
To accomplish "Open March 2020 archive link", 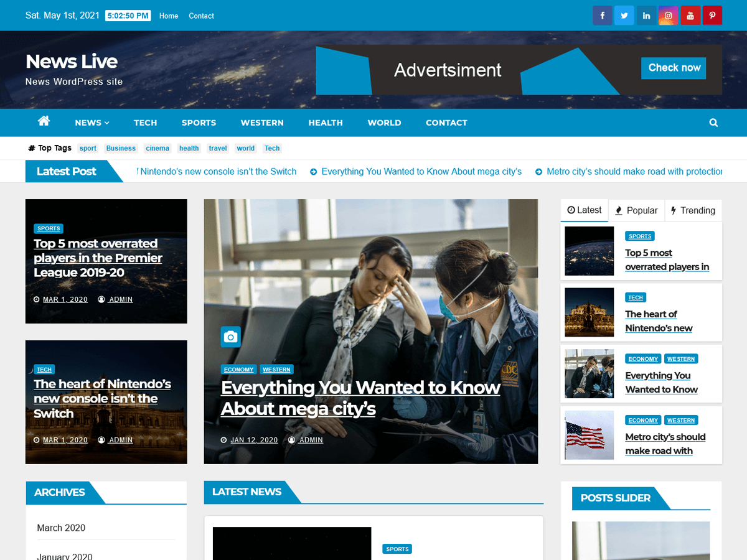I will point(61,528).
